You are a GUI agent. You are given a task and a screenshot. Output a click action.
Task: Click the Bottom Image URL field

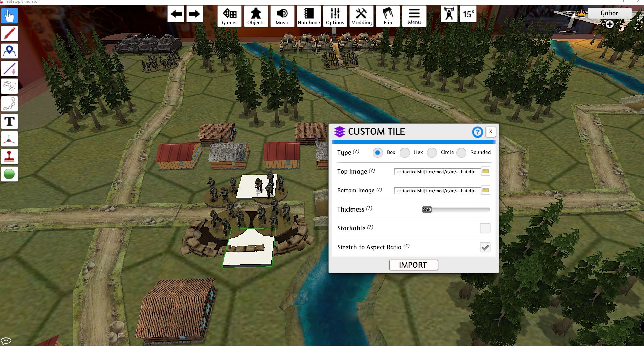coord(437,191)
